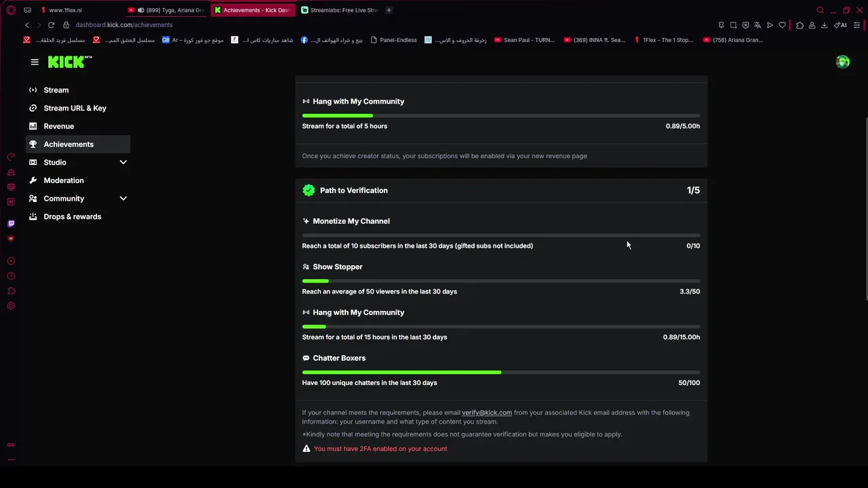Click the heart bookmark icon in toolbar
This screenshot has width=868, height=488.
[782, 25]
